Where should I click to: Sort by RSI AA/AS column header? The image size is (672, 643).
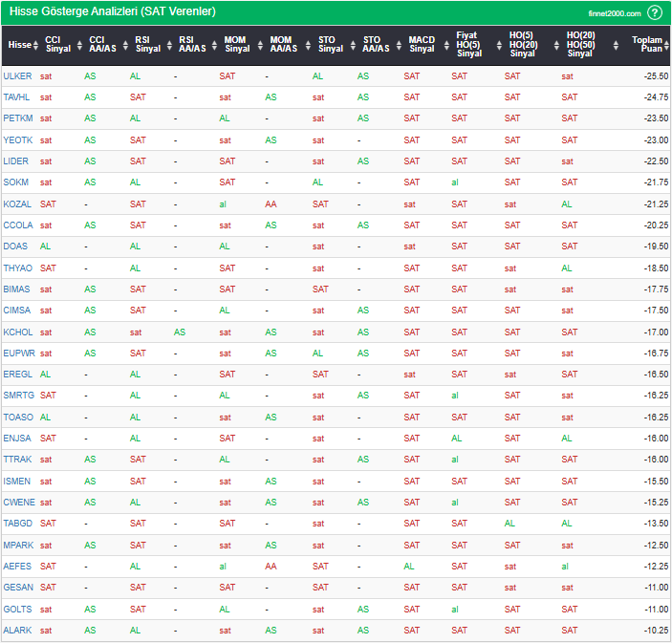point(191,45)
